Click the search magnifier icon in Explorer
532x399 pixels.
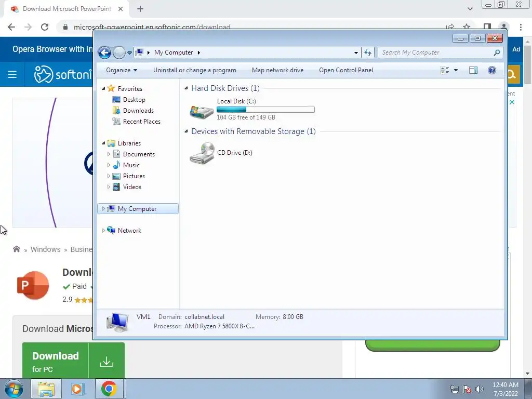point(497,52)
